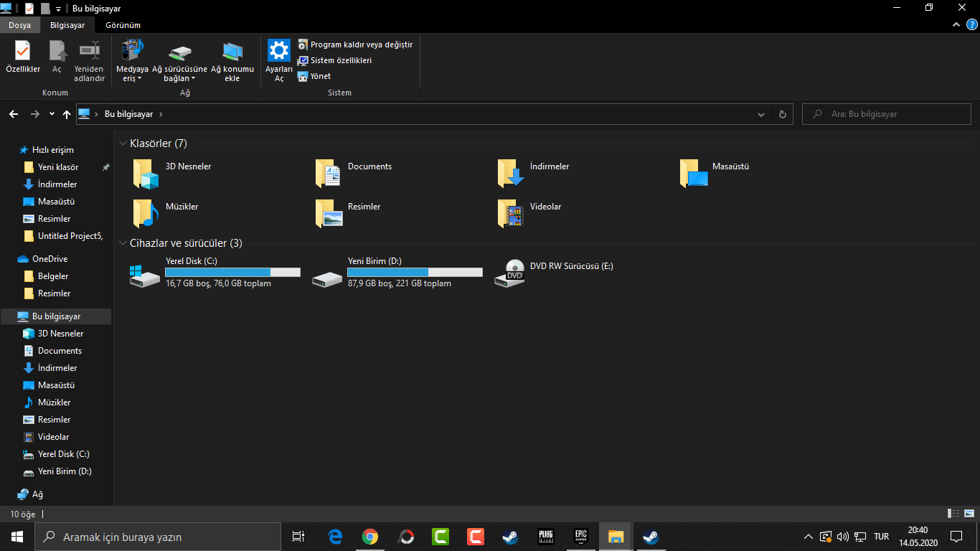Select Bu bilgisayar in sidebar

pos(56,316)
